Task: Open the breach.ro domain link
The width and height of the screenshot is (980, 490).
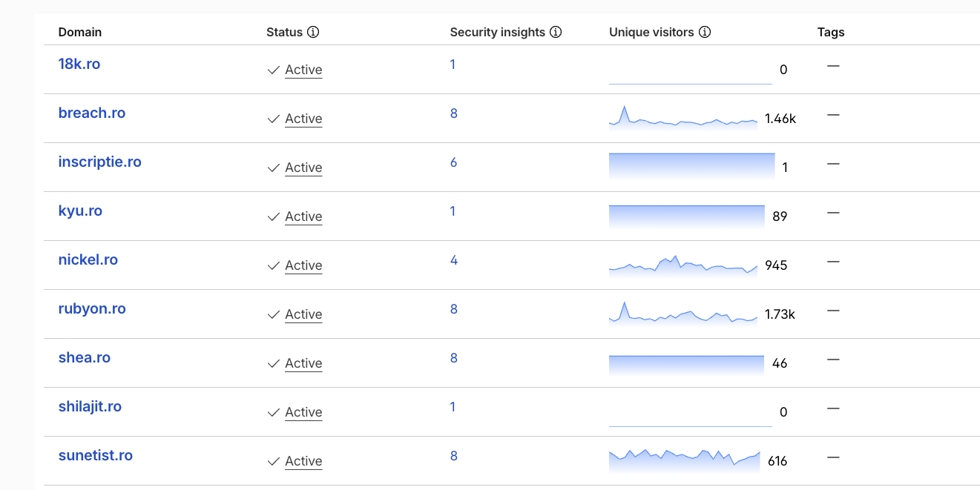Action: pyautogui.click(x=92, y=113)
